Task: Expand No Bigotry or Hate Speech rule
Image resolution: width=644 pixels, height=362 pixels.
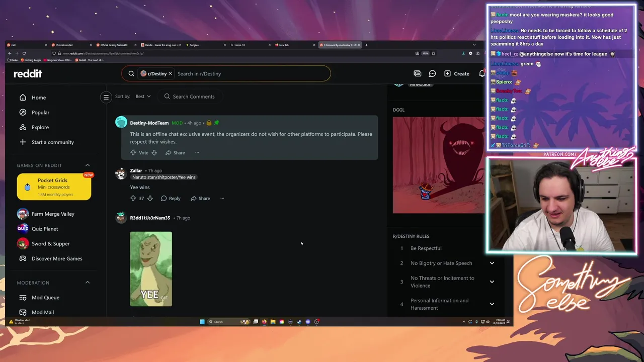Action: (492, 263)
